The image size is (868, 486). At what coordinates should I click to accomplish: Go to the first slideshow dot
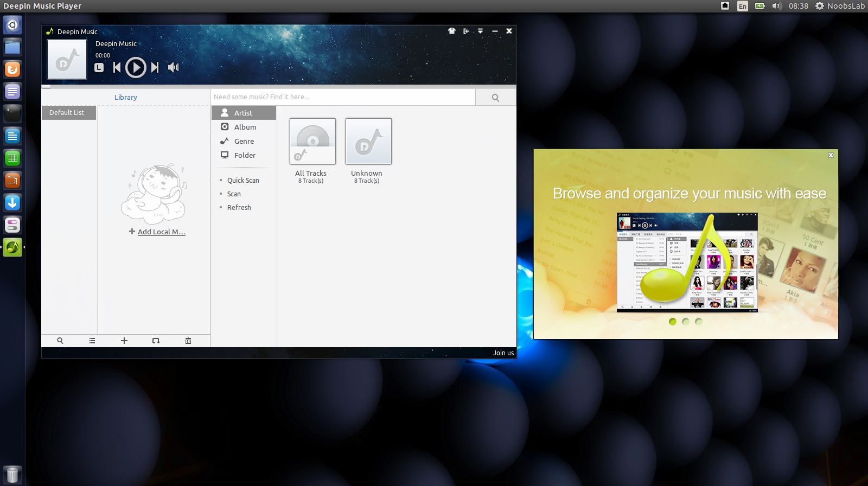click(673, 322)
